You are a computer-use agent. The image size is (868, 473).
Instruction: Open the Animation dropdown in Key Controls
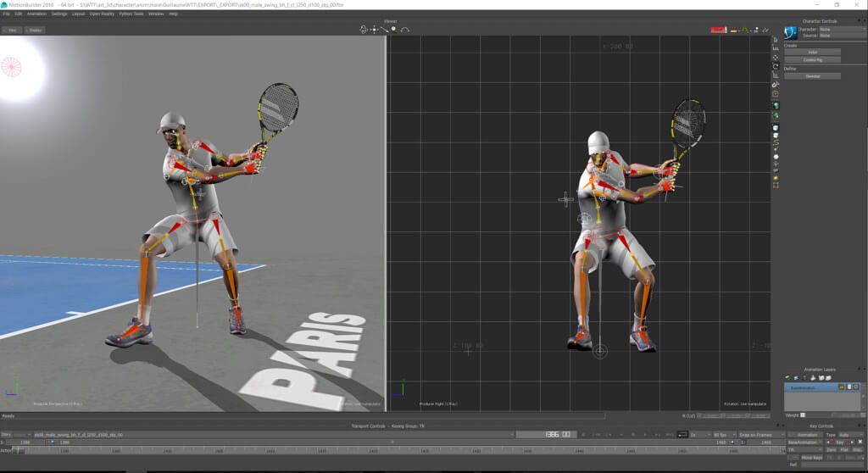(x=805, y=435)
